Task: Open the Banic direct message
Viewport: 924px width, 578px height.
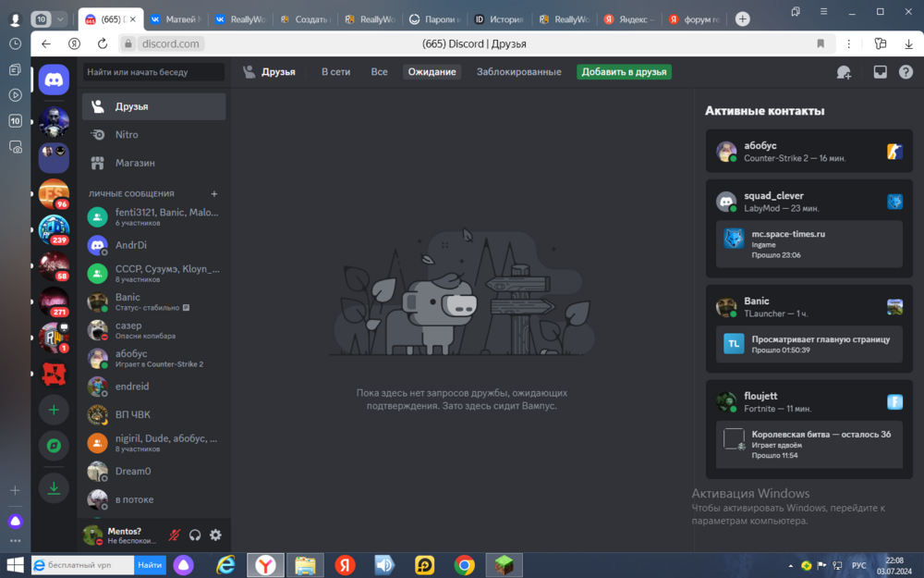Action: [153, 302]
